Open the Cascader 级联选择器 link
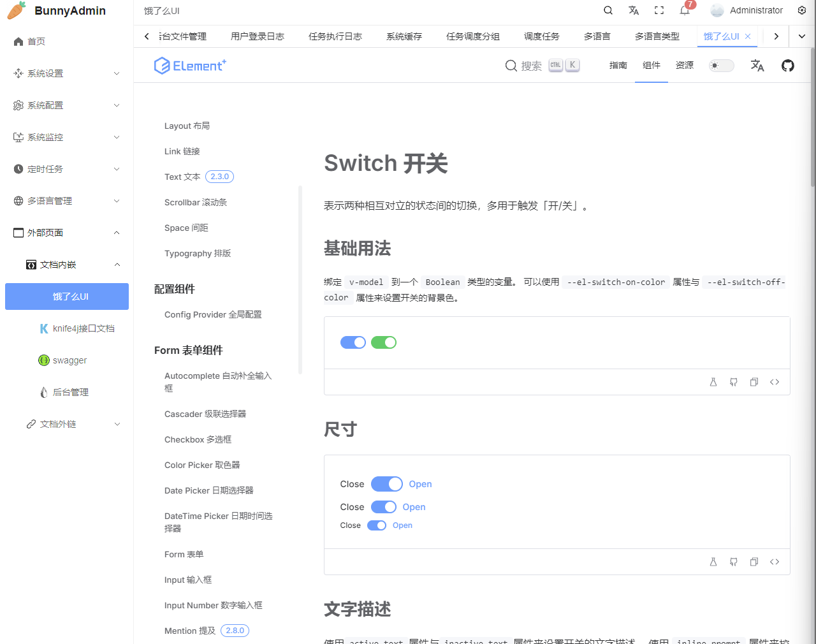 205,414
